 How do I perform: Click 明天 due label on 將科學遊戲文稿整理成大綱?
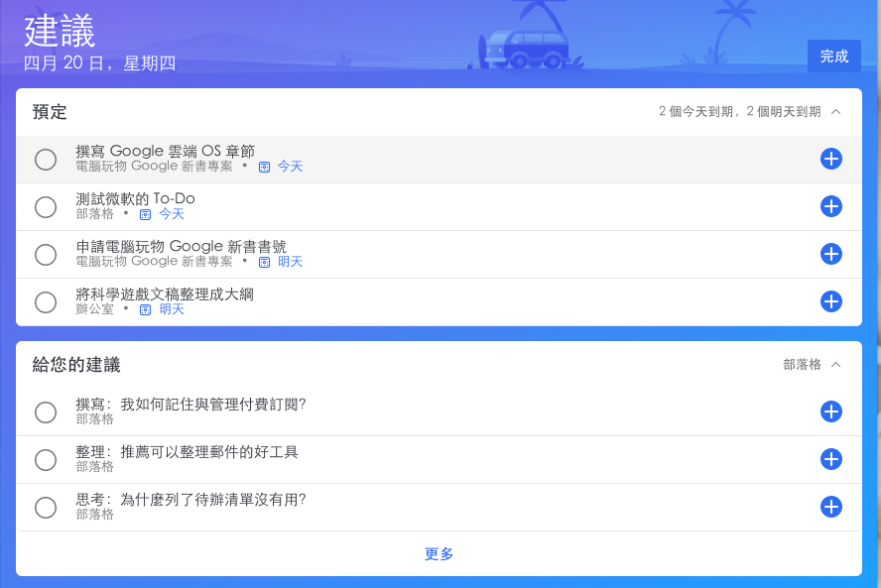tap(172, 309)
